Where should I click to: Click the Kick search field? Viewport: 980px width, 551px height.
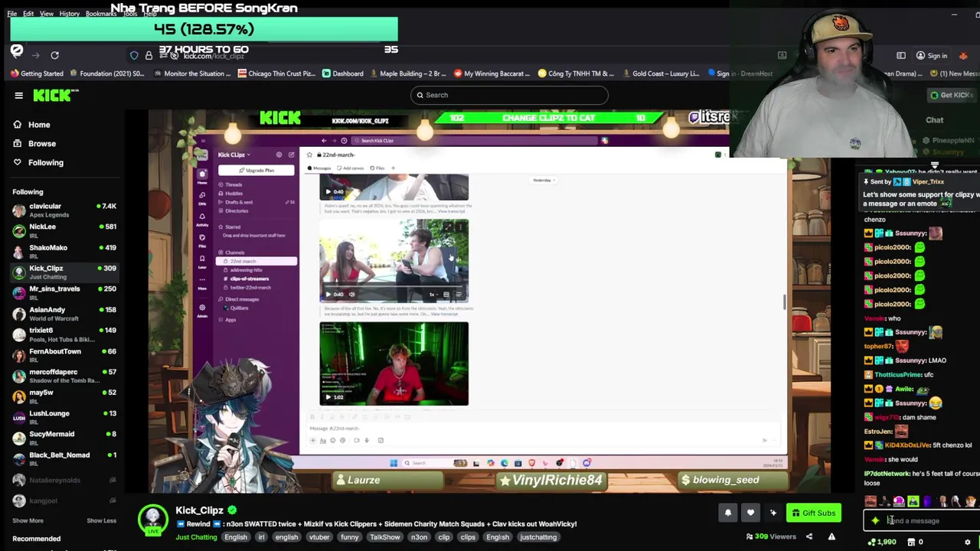(509, 95)
